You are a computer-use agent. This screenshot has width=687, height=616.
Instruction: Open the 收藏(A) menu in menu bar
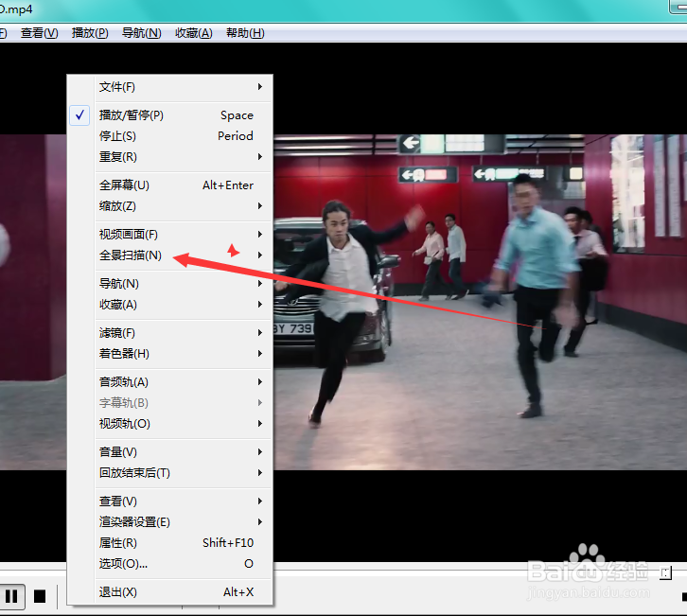[194, 33]
